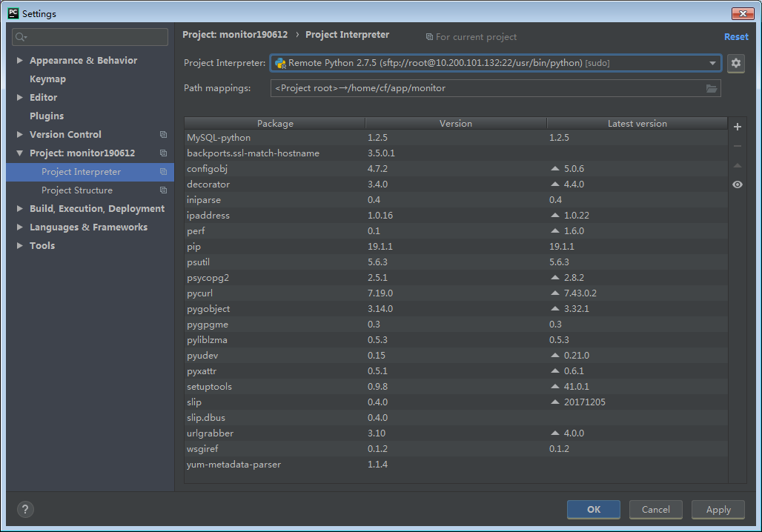Select the perf package row
This screenshot has width=762, height=532.
[x=456, y=230]
